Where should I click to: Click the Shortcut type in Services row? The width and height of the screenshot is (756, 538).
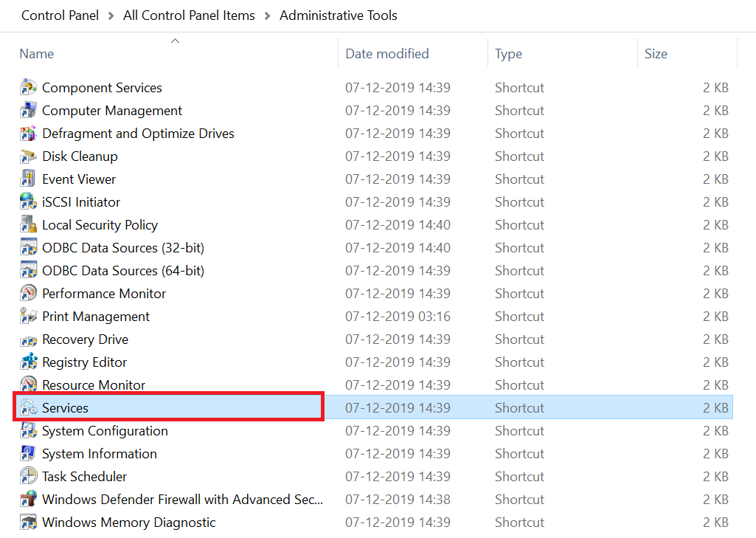click(519, 408)
